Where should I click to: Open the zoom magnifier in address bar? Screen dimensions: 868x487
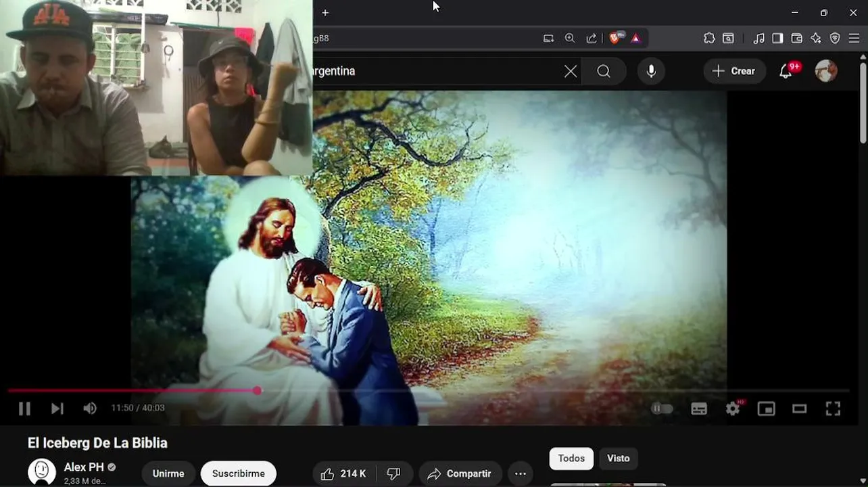570,39
